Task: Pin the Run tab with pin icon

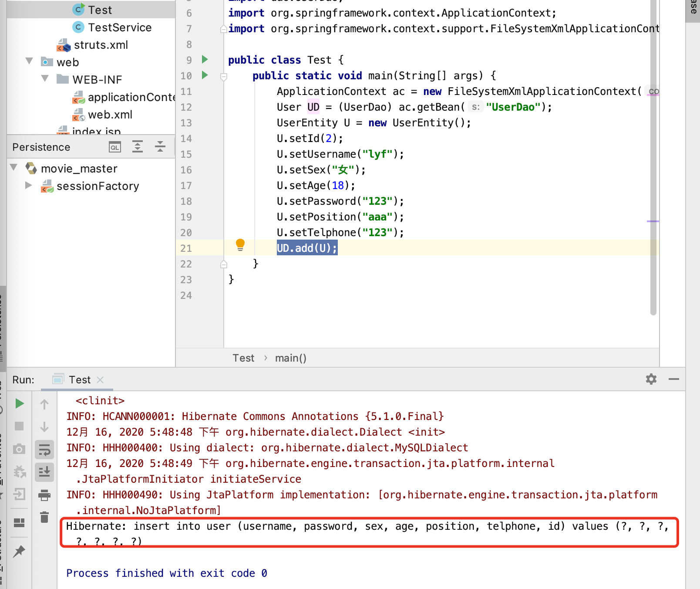Action: tap(19, 551)
